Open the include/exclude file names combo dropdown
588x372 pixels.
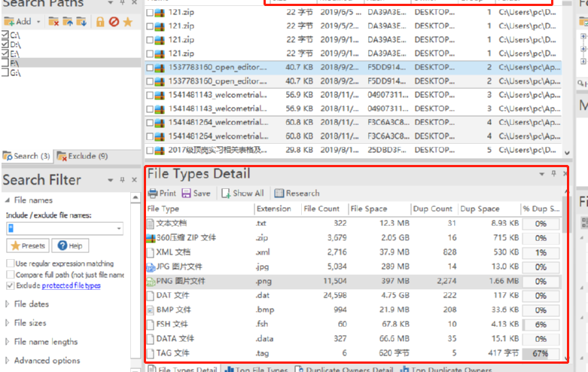coord(119,228)
